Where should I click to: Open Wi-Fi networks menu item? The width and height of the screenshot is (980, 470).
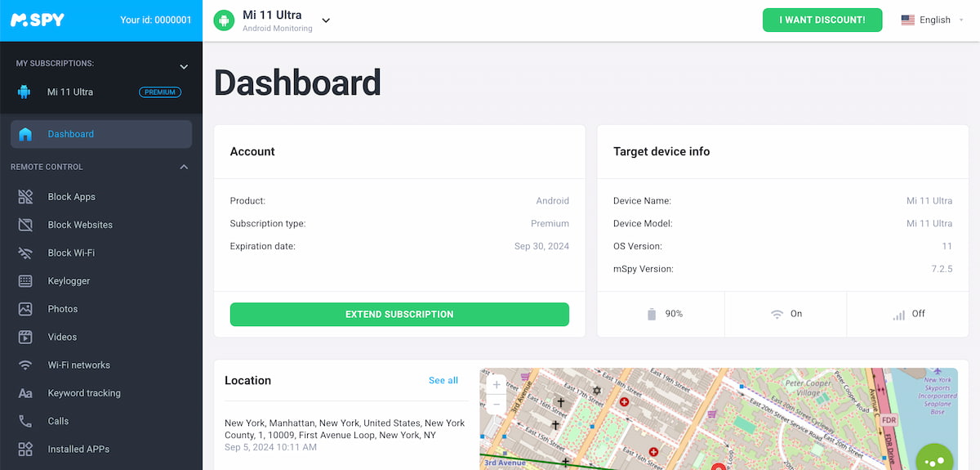coord(78,365)
